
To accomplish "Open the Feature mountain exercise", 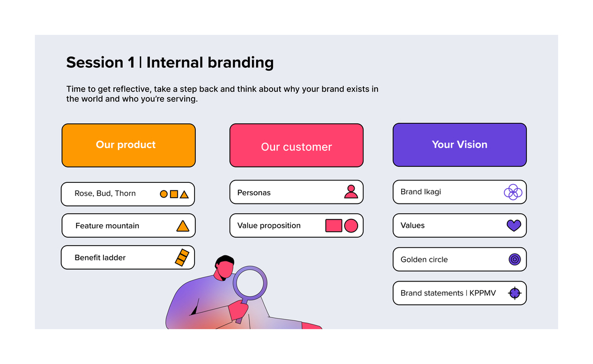I will pyautogui.click(x=109, y=226).
